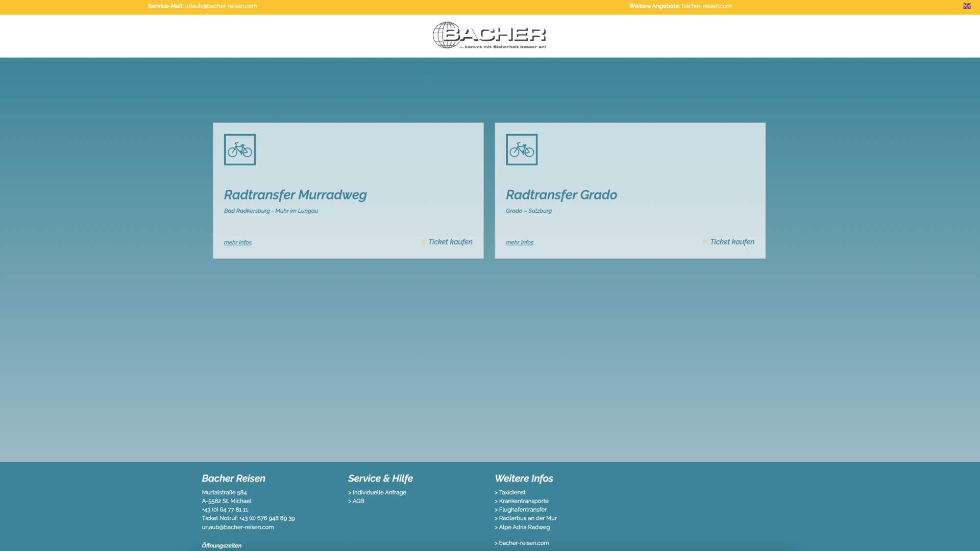Open the Radtransfer Murradweg title

[296, 195]
